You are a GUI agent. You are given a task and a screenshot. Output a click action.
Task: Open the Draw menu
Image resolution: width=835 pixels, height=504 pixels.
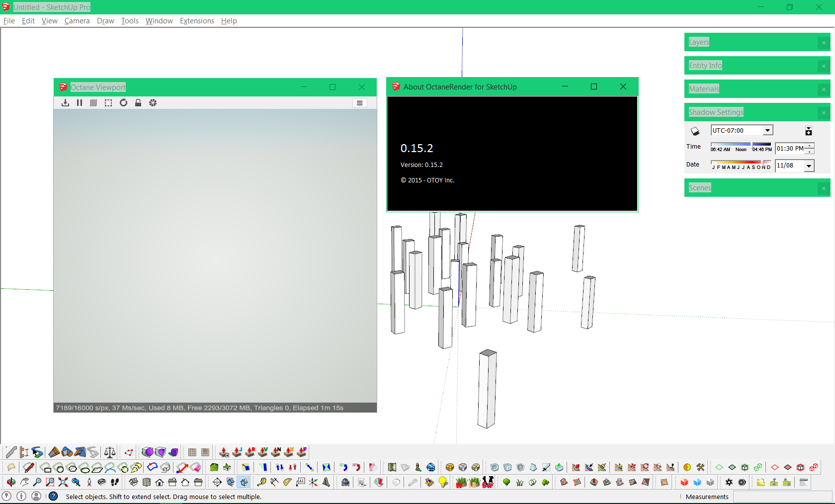(x=105, y=21)
